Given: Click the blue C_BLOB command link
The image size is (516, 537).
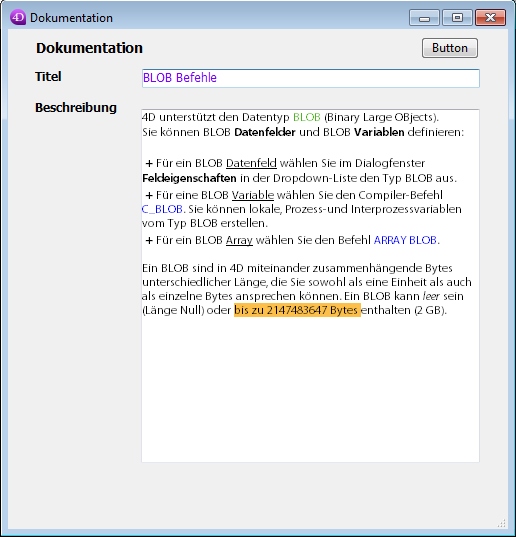Looking at the screenshot, I should coord(162,209).
